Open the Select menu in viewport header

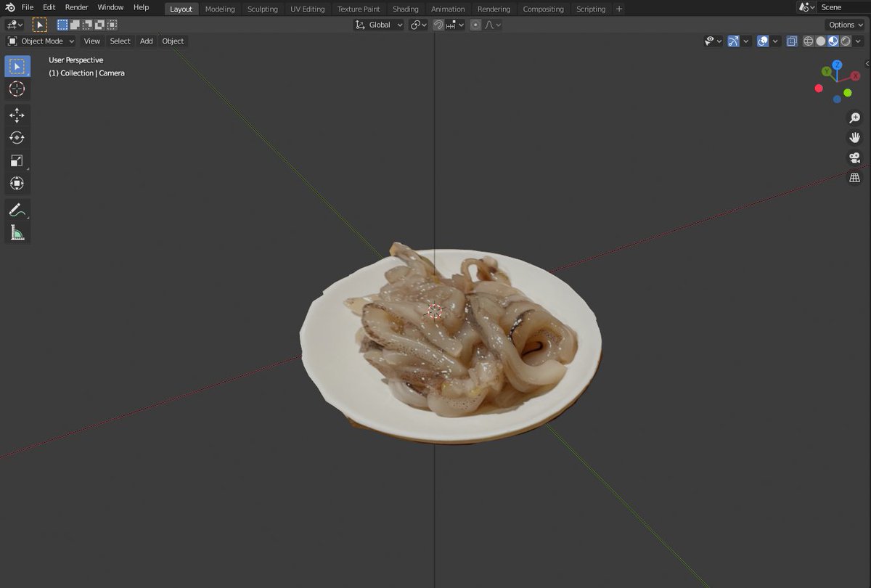click(120, 41)
